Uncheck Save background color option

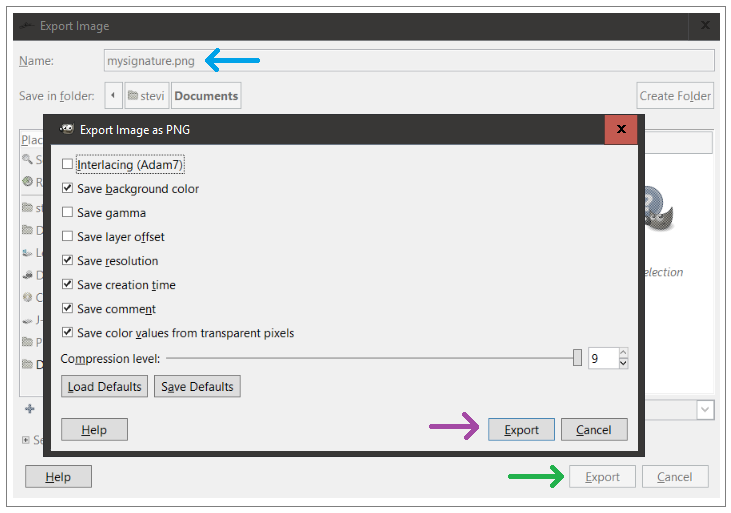pyautogui.click(x=68, y=189)
